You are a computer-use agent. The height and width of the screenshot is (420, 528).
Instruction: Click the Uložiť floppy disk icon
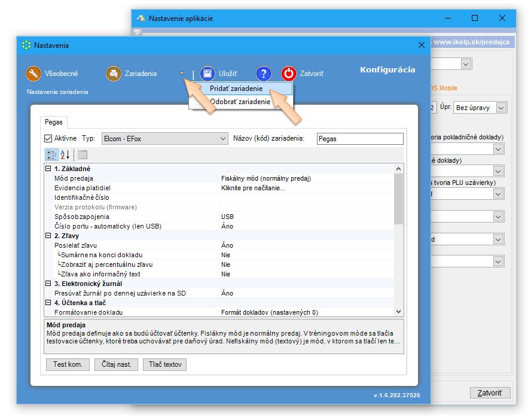[207, 74]
